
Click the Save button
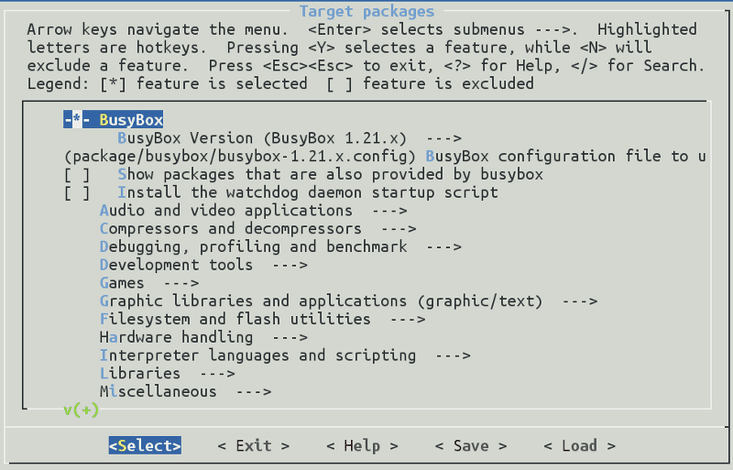coord(470,445)
